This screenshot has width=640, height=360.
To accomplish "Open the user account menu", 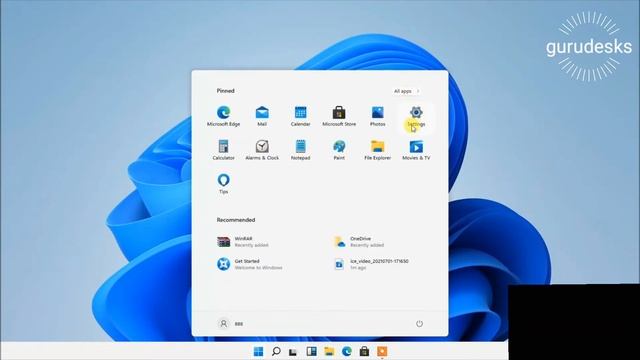I will [x=231, y=324].
